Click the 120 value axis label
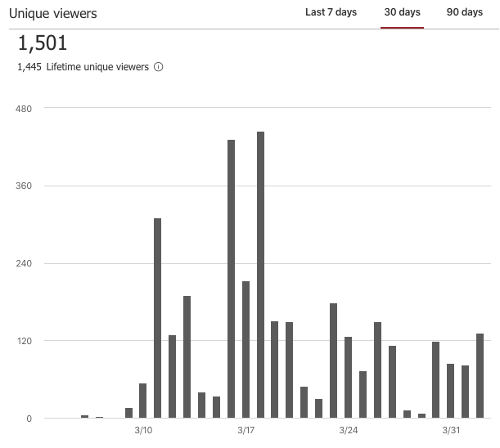 (25, 341)
